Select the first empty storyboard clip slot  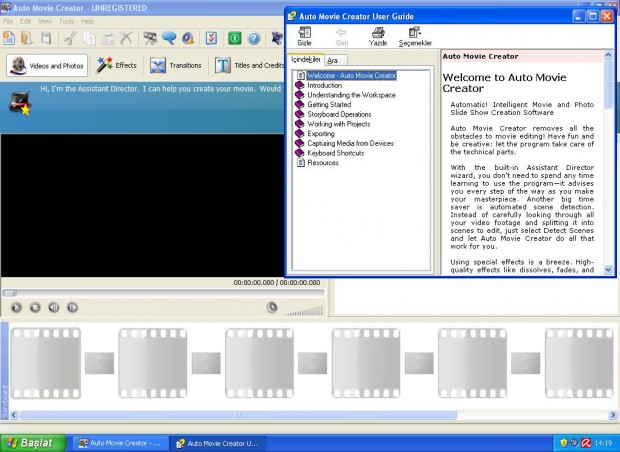pos(46,363)
